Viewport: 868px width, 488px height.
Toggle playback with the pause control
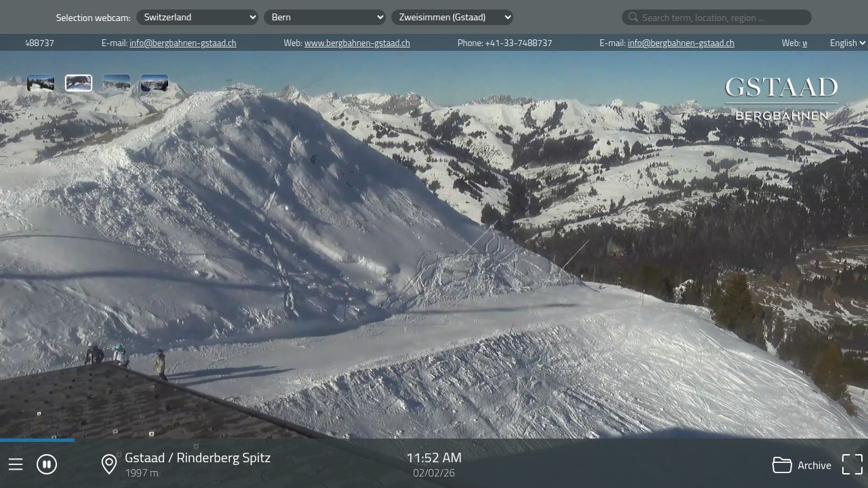click(x=46, y=464)
